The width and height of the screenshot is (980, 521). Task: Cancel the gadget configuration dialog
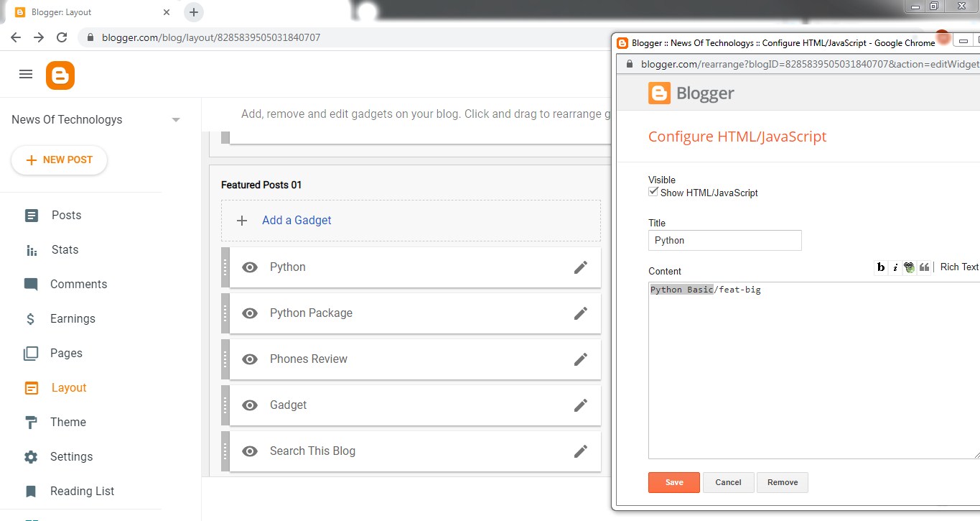pos(728,482)
